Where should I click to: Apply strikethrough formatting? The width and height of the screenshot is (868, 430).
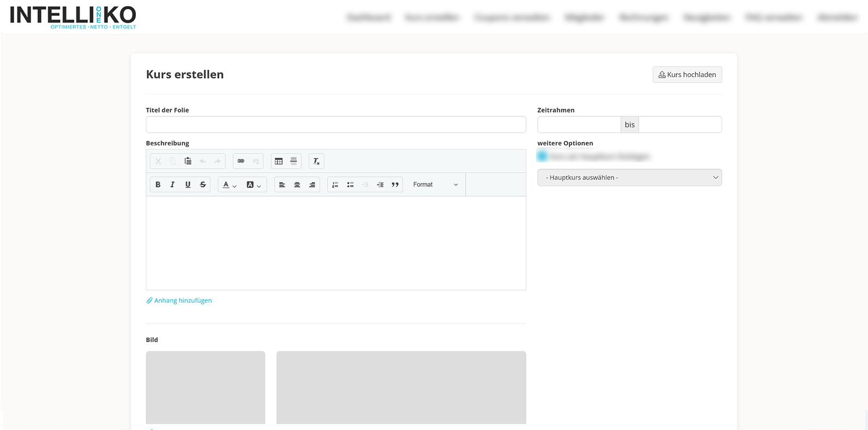(x=203, y=185)
